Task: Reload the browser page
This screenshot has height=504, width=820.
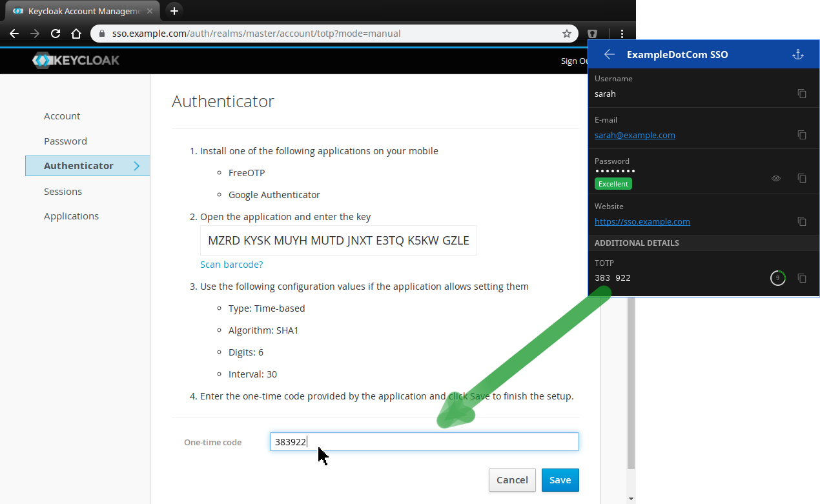Action: click(x=56, y=34)
